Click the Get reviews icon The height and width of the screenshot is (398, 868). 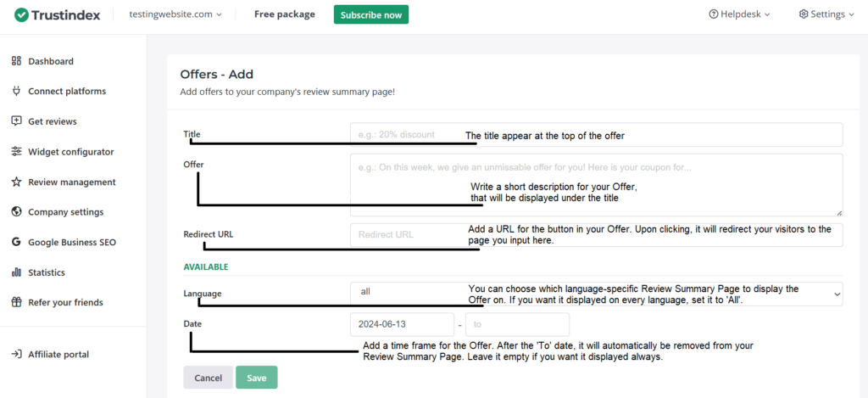16,121
